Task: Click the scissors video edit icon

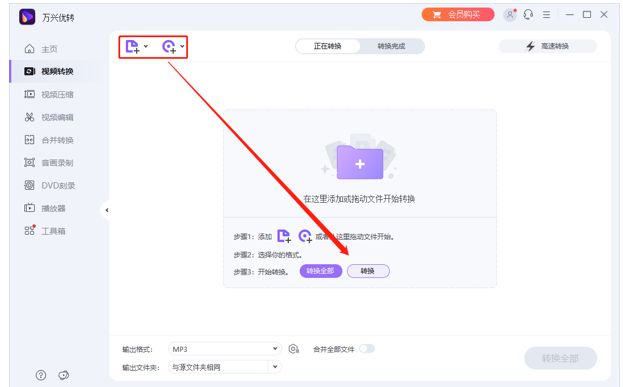Action: click(x=29, y=117)
